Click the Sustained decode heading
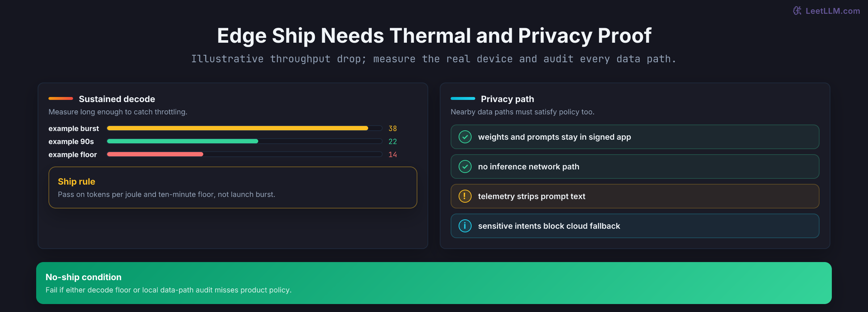This screenshot has width=868, height=312. pos(117,99)
